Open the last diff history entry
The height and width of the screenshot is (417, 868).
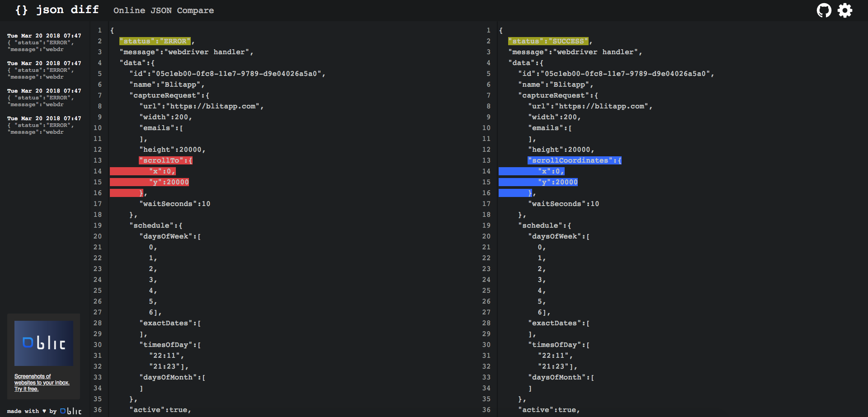point(43,125)
